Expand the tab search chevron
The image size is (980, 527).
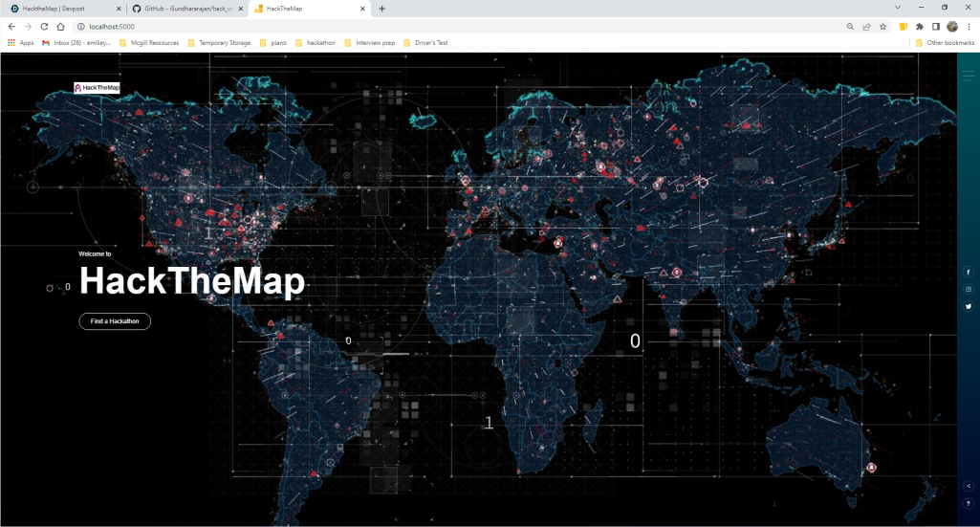pyautogui.click(x=898, y=8)
